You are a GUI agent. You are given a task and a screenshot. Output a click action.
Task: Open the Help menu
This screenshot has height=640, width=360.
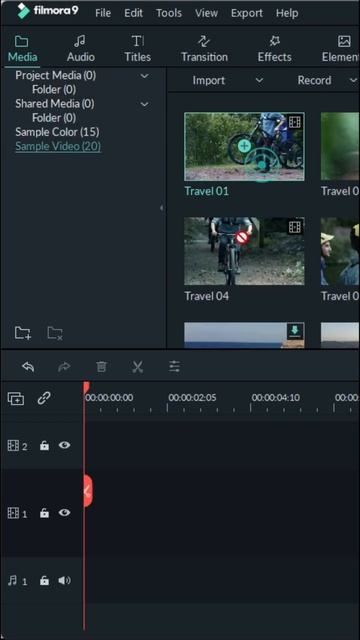[x=287, y=13]
